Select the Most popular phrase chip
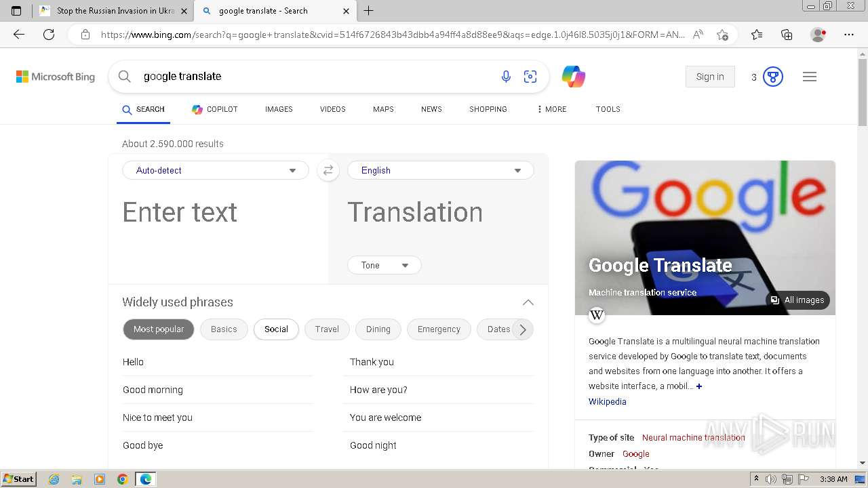 point(159,329)
